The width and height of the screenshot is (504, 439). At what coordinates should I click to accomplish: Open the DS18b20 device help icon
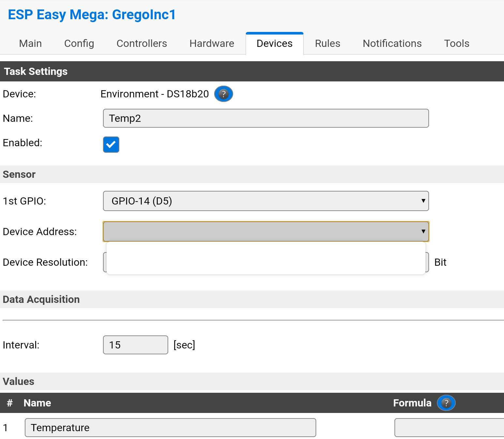pos(223,94)
